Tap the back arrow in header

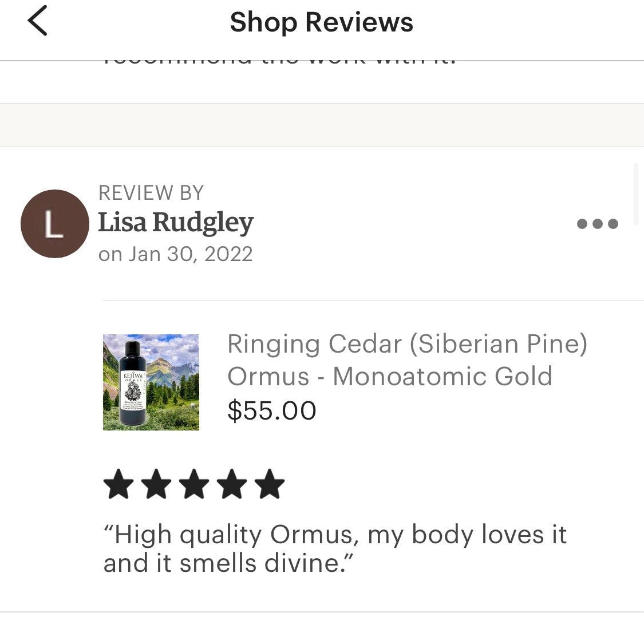38,21
